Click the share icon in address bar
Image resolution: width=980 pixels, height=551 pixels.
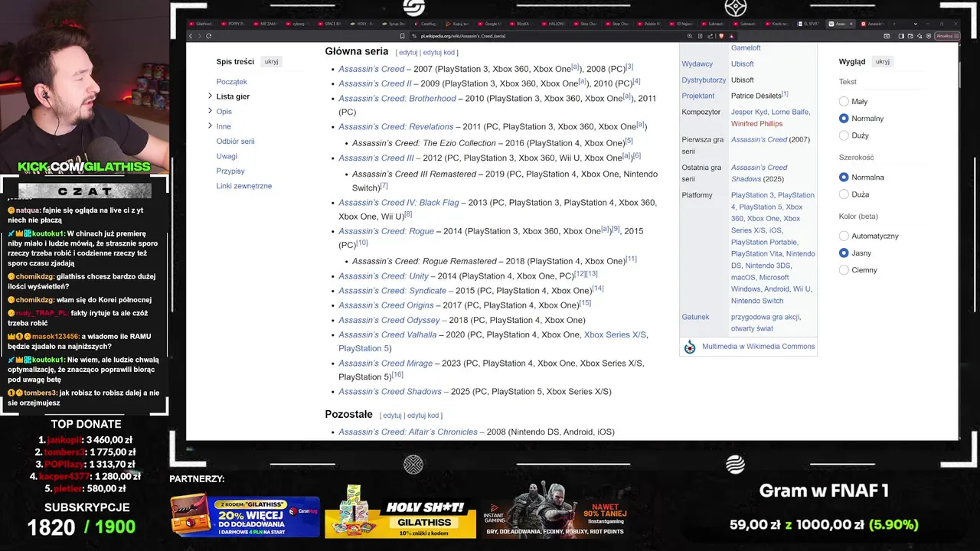[710, 36]
